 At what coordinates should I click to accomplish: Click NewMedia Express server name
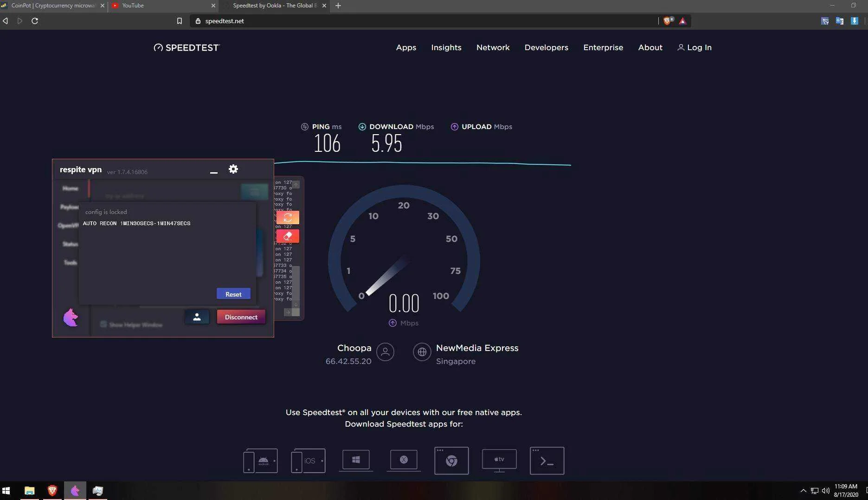click(477, 348)
